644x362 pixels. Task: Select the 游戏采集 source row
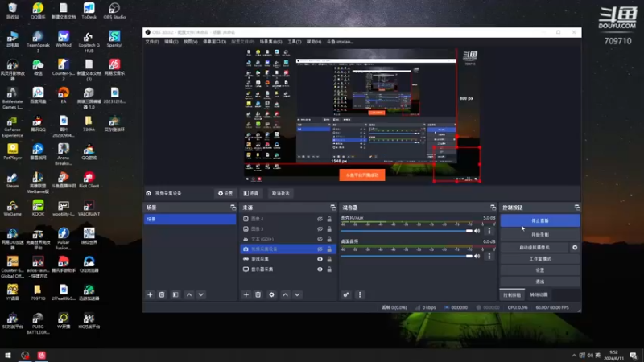click(287, 259)
